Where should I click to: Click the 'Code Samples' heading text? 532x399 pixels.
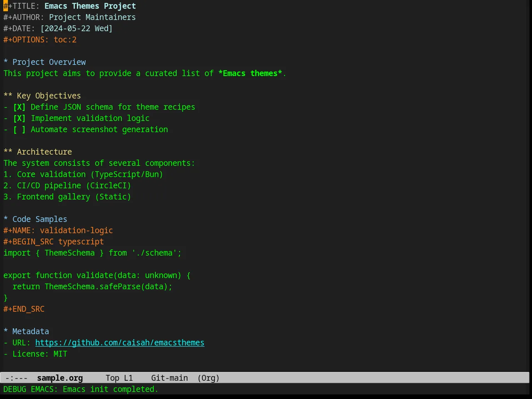(x=40, y=219)
